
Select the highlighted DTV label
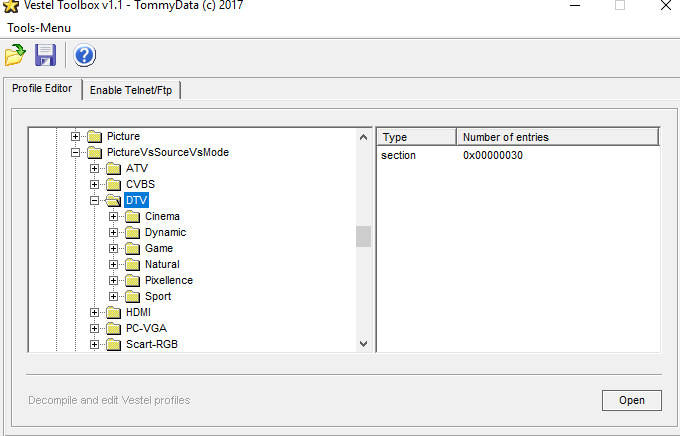[137, 200]
